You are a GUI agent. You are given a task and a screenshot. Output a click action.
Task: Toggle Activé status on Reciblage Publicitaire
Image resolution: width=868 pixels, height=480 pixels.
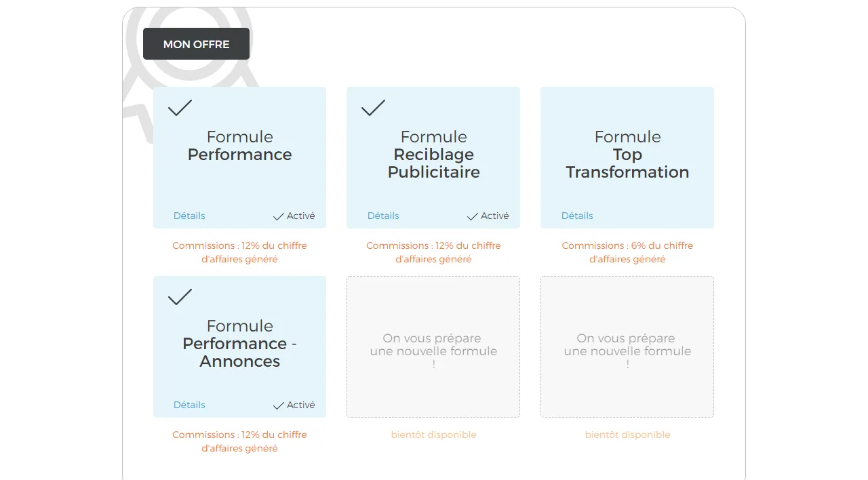tap(488, 216)
